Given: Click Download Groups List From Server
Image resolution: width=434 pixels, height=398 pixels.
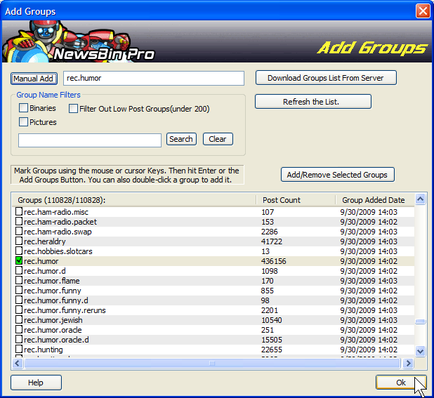Looking at the screenshot, I should (x=326, y=78).
